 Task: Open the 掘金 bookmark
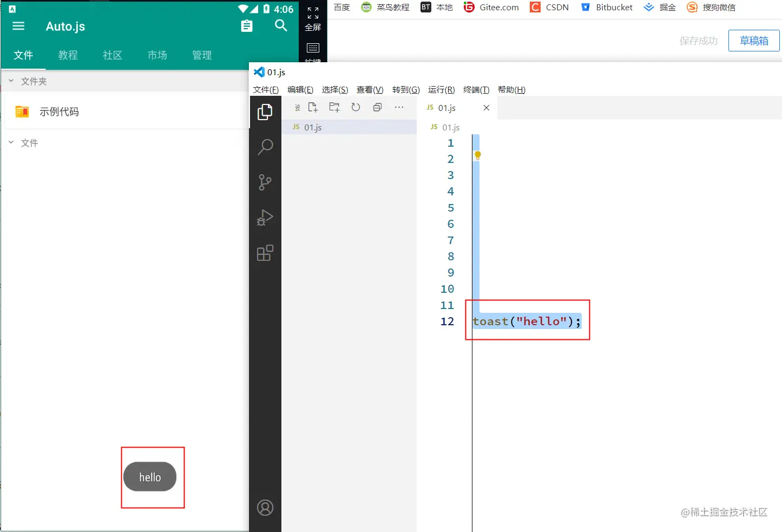tap(660, 7)
